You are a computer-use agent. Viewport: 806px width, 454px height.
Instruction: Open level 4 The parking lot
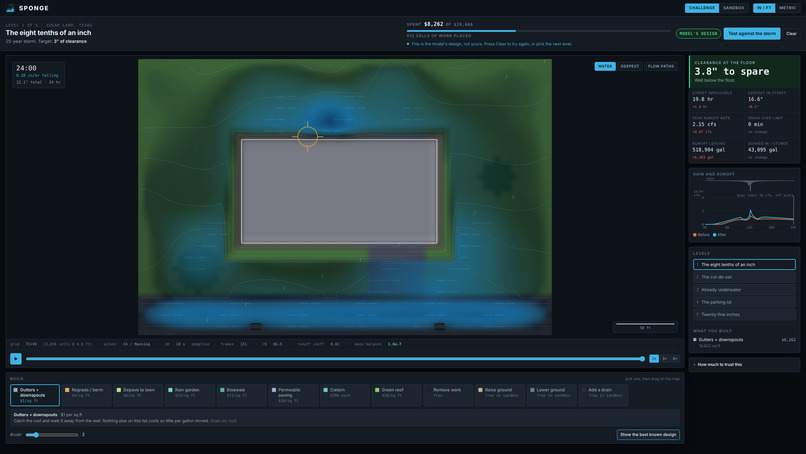tap(744, 302)
